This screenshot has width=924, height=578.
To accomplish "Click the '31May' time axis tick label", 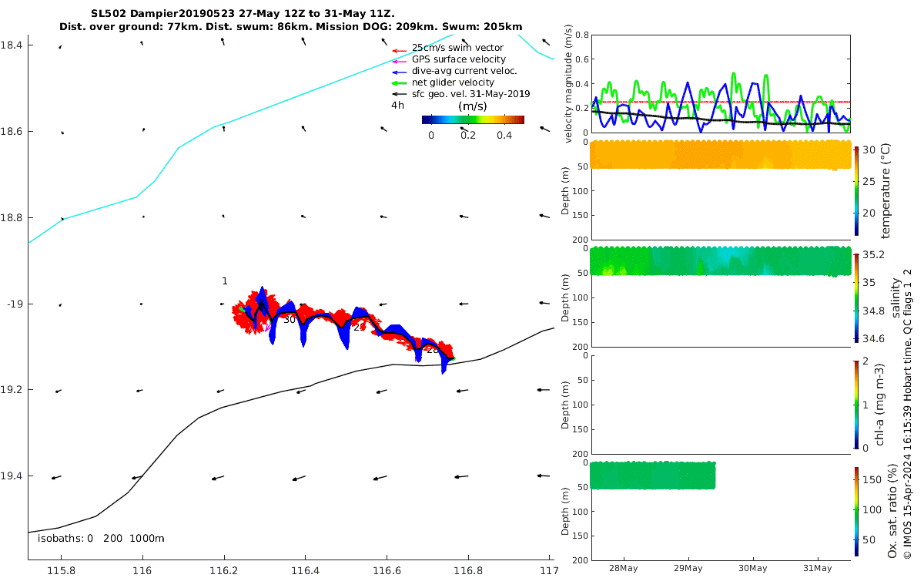I will coord(818,569).
